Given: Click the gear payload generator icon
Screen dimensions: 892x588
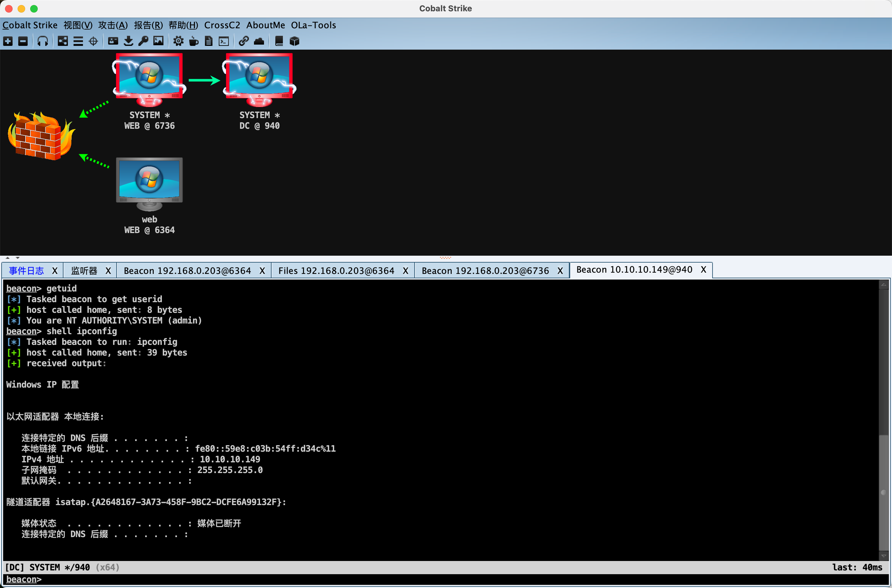Looking at the screenshot, I should pyautogui.click(x=178, y=41).
